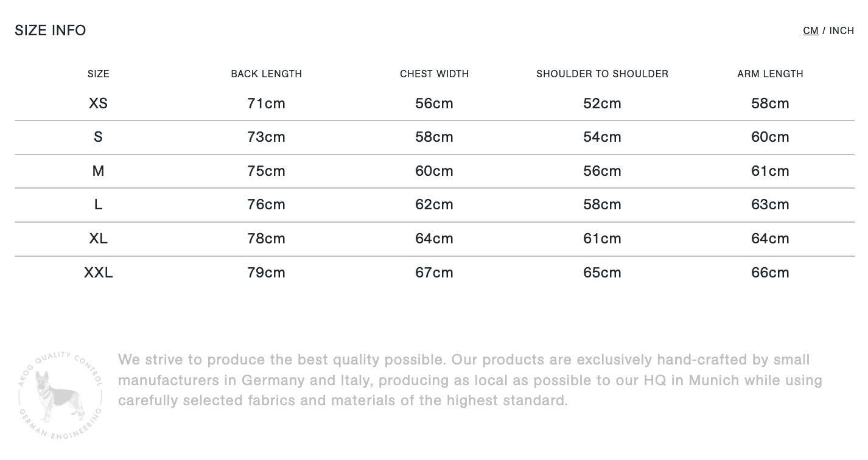Select the L size row label

point(98,204)
